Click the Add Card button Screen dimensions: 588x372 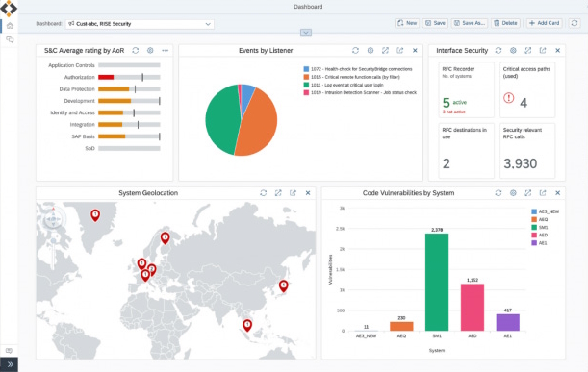(544, 23)
